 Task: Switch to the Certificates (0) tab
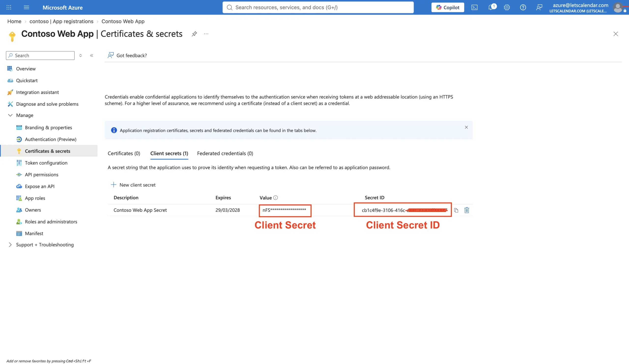[x=124, y=153]
